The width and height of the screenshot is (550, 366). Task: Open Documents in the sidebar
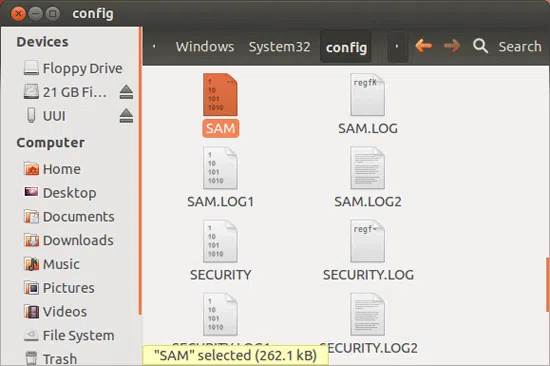coord(79,217)
